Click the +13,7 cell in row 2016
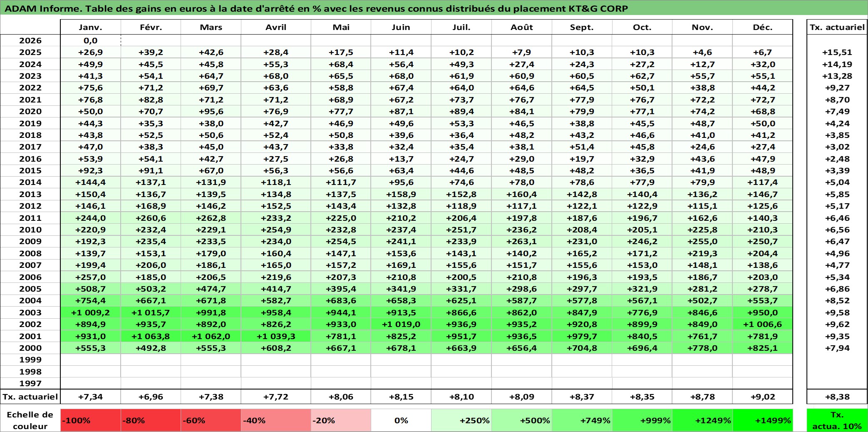This screenshot has height=432, width=868. [401, 159]
